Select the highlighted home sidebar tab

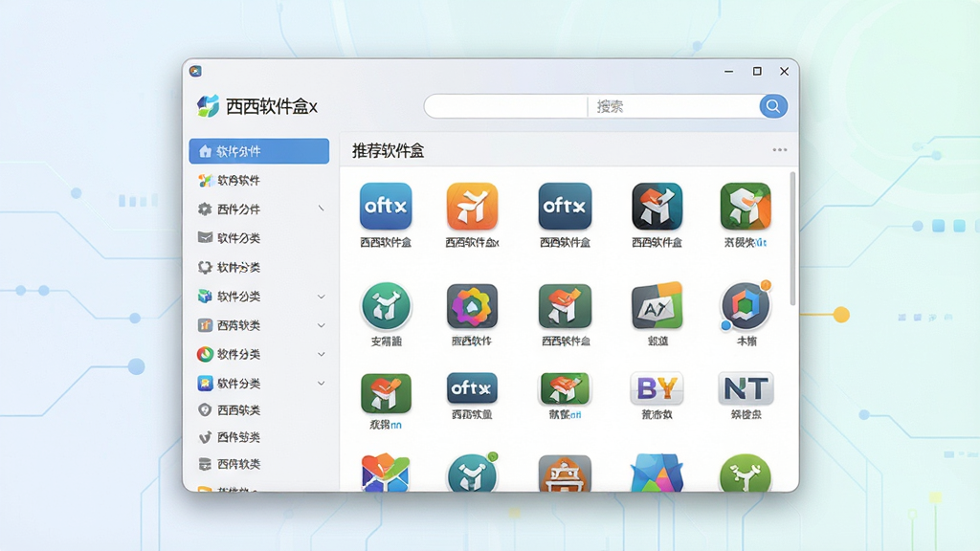(259, 151)
